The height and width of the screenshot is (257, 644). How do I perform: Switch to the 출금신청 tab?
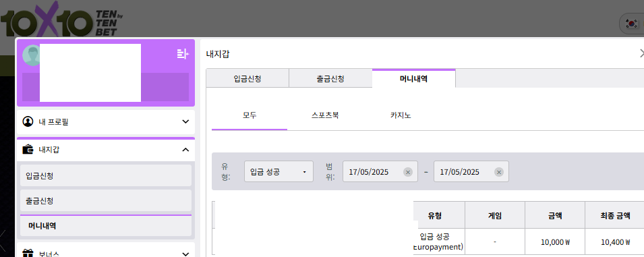click(x=330, y=79)
